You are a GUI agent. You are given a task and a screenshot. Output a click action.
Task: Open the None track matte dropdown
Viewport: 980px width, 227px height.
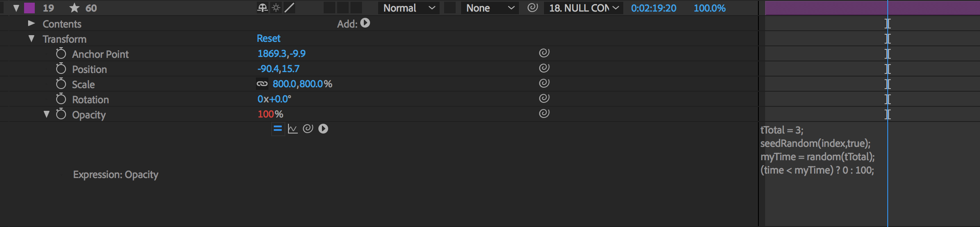490,8
